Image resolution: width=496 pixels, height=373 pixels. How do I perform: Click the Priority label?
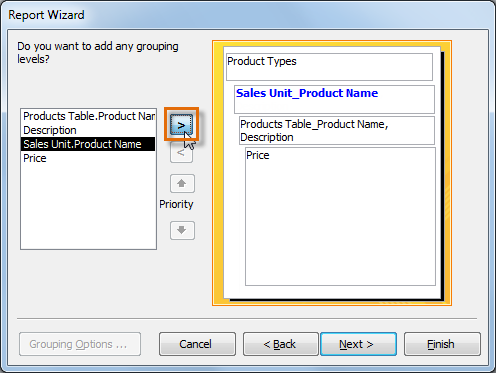pyautogui.click(x=176, y=204)
